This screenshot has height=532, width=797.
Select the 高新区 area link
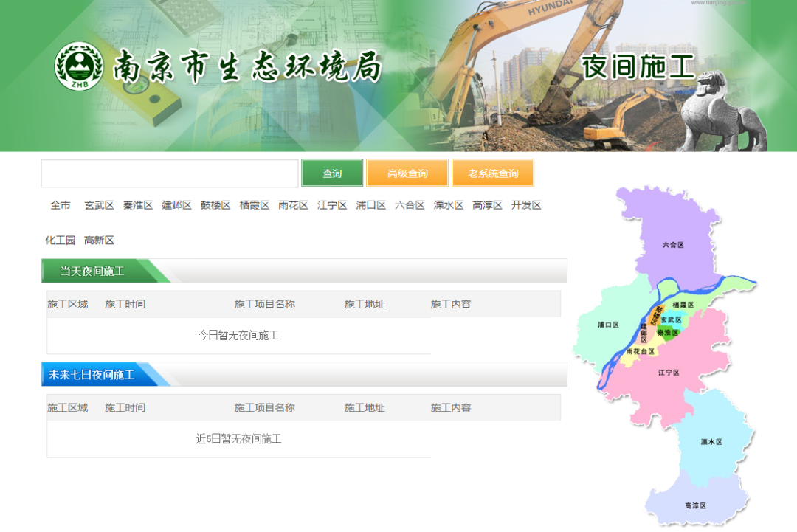tap(99, 241)
